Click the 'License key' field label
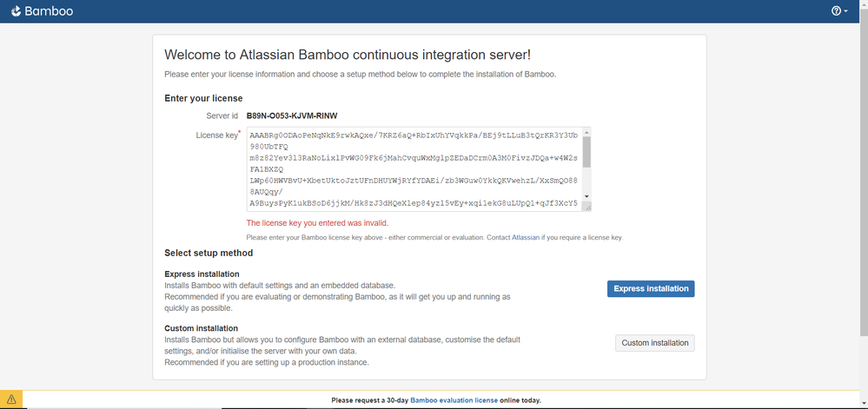 coord(216,135)
